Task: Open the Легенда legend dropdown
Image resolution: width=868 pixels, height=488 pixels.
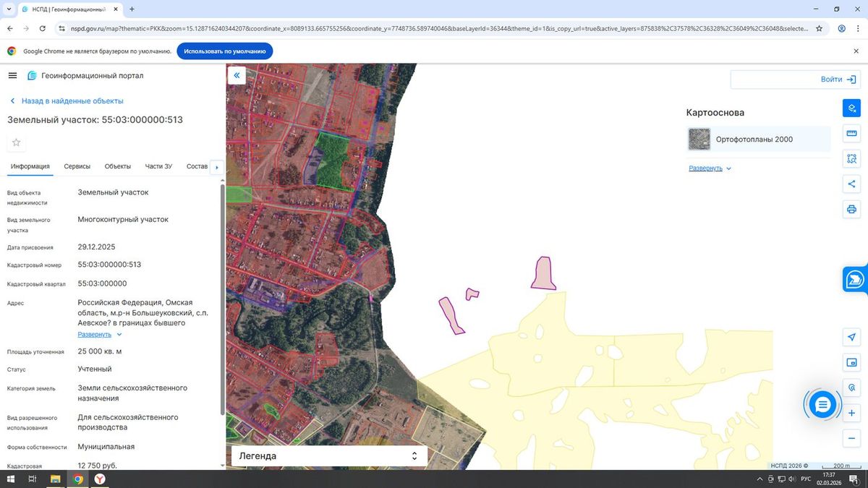Action: click(x=329, y=456)
